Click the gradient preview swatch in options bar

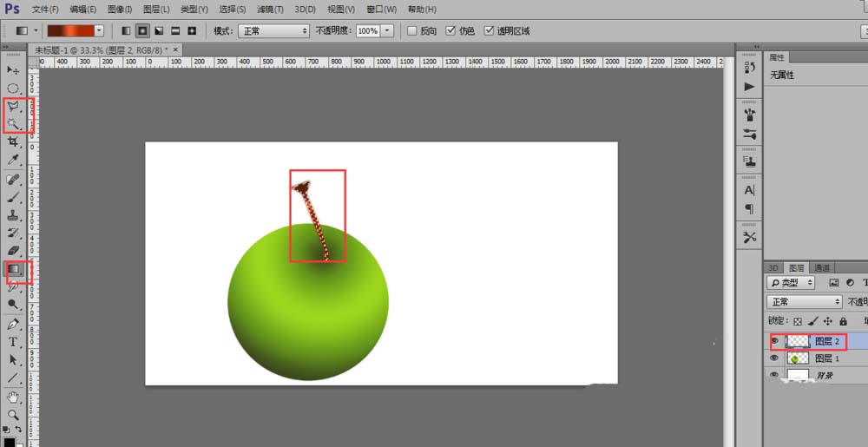(x=69, y=30)
